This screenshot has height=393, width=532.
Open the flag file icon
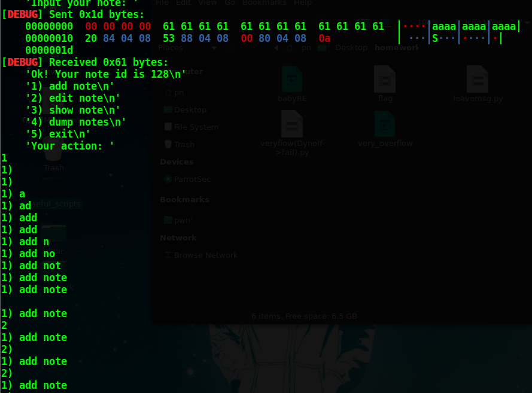(x=385, y=78)
